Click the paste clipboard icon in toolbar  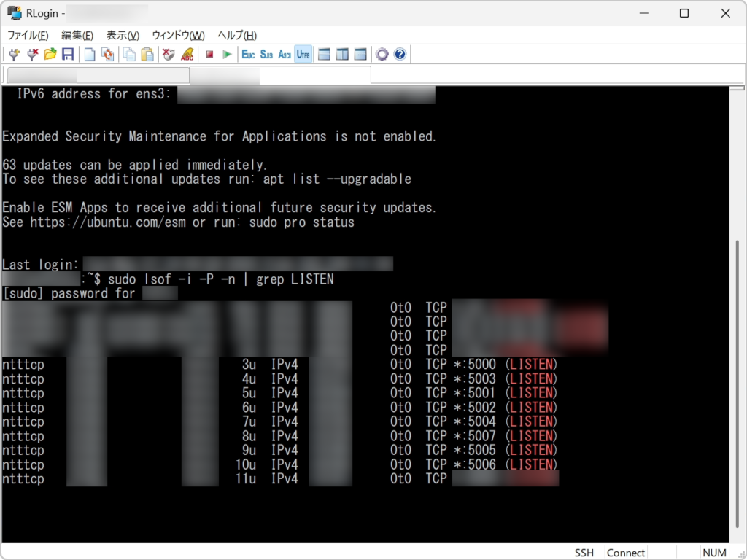point(147,54)
